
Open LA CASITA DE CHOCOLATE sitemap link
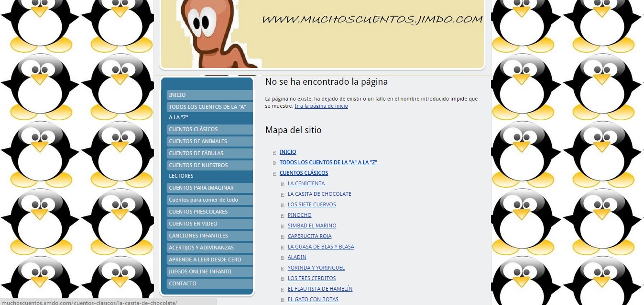point(319,194)
